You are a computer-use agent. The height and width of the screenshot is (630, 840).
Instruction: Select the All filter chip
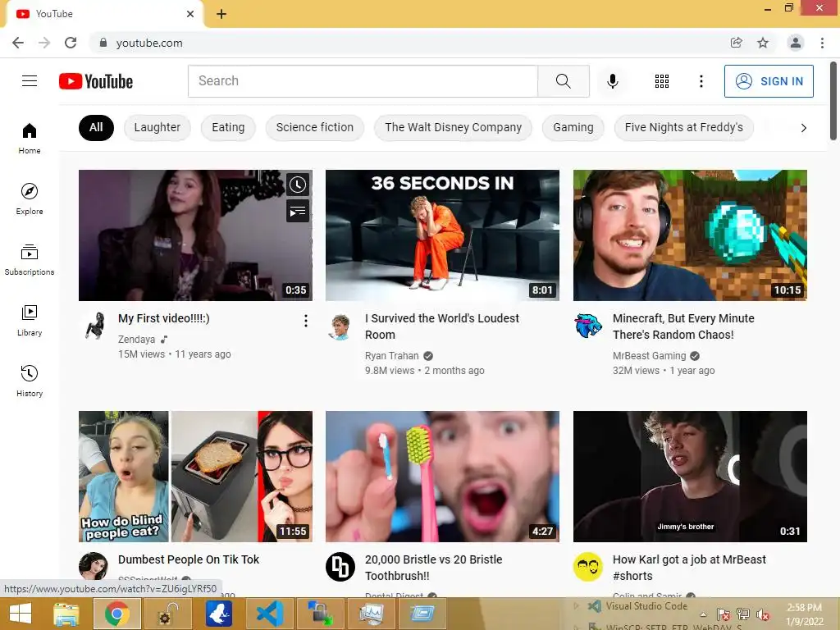97,127
